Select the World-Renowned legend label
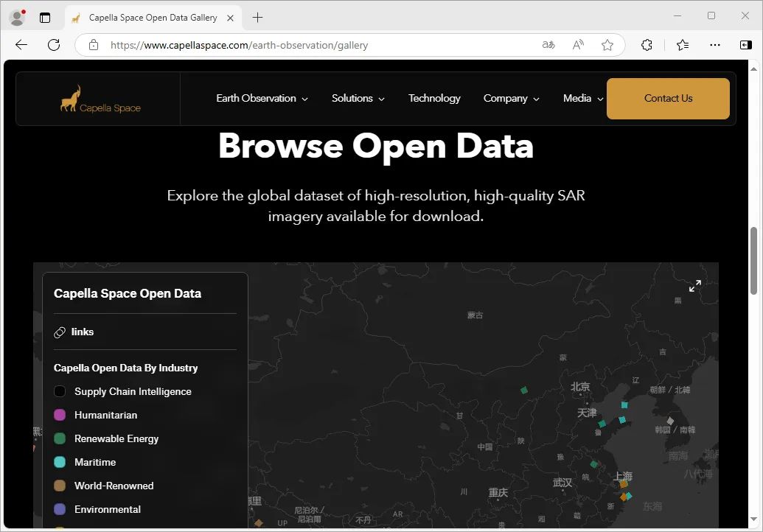 click(114, 486)
